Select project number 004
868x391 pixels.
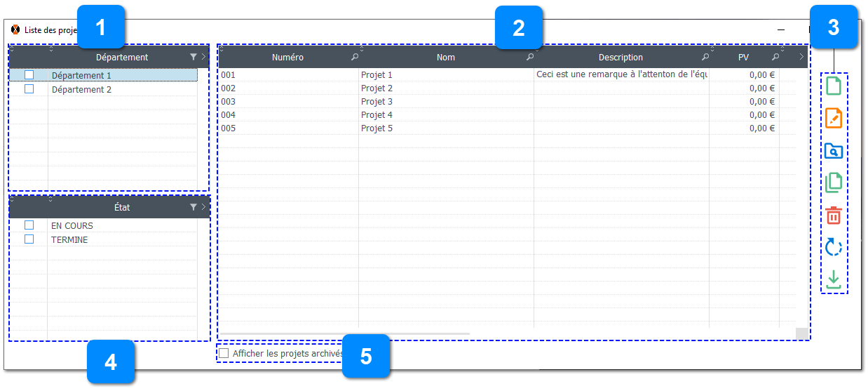click(x=228, y=114)
